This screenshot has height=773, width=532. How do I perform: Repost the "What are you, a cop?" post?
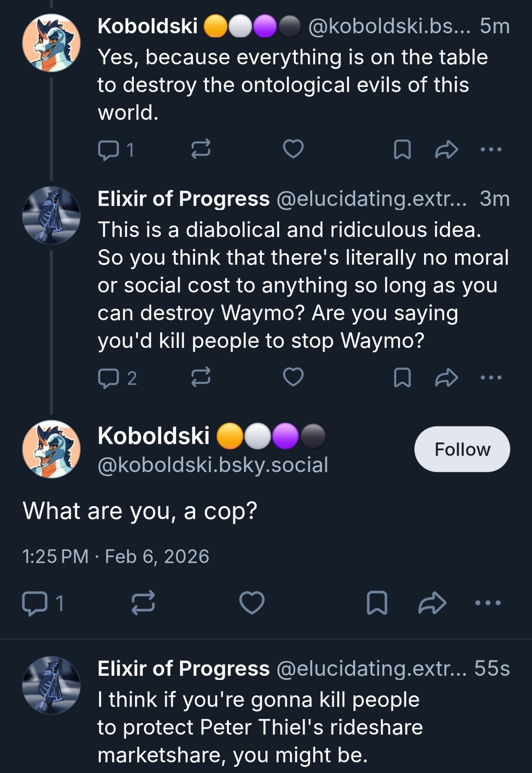pos(143,603)
